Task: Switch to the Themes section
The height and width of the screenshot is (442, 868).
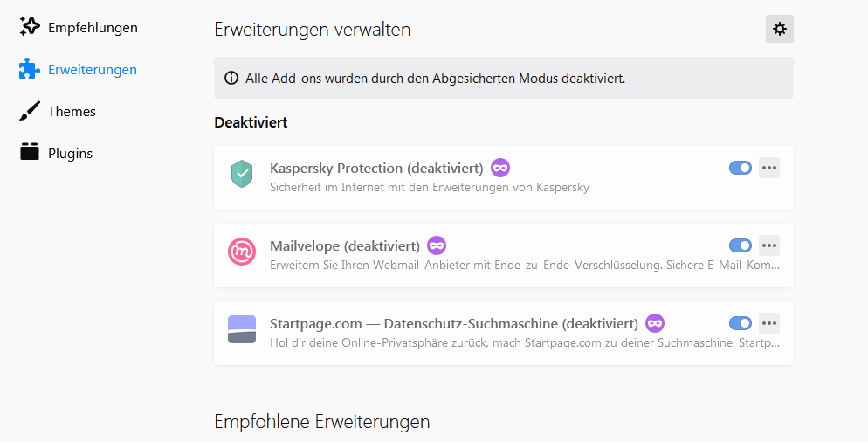Action: coord(72,112)
